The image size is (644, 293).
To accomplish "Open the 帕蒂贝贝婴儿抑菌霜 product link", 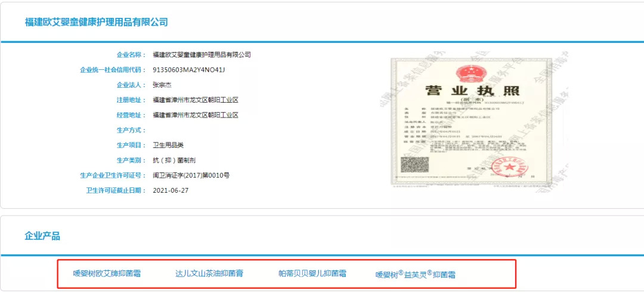I will pyautogui.click(x=312, y=274).
